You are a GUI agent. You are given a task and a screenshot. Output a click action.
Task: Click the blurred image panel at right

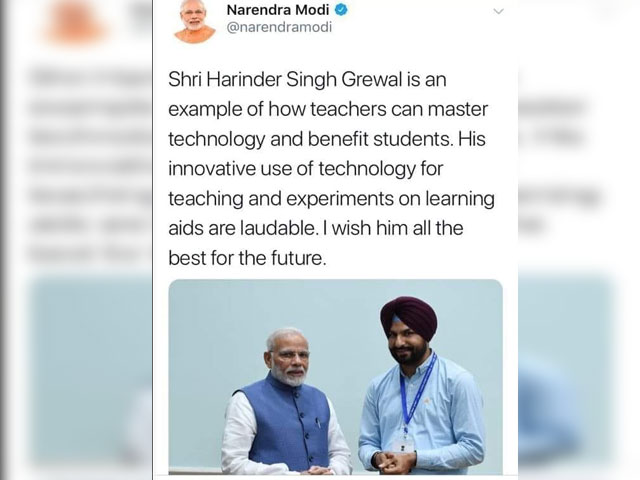[x=567, y=371]
